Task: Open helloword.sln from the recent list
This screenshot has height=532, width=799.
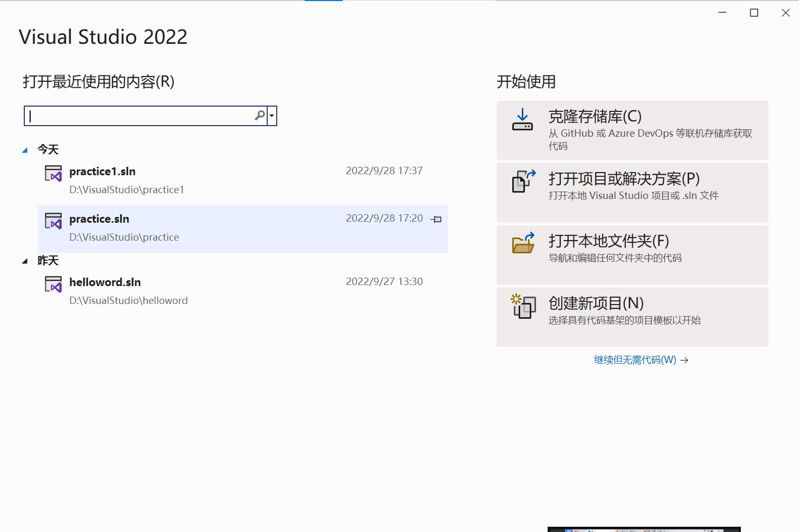Action: tap(243, 292)
